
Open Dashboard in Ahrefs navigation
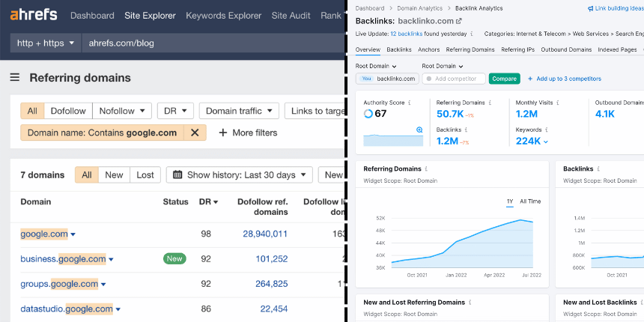tap(92, 16)
